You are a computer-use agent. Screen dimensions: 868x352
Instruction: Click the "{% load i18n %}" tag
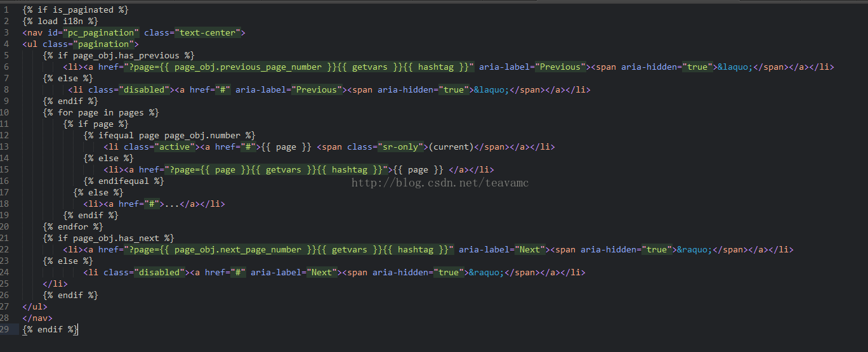[60, 22]
